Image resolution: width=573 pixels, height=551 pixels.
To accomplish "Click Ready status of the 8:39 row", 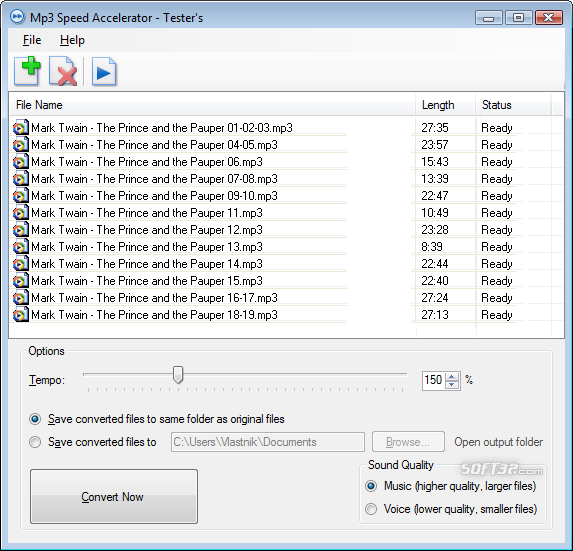I will (x=497, y=247).
